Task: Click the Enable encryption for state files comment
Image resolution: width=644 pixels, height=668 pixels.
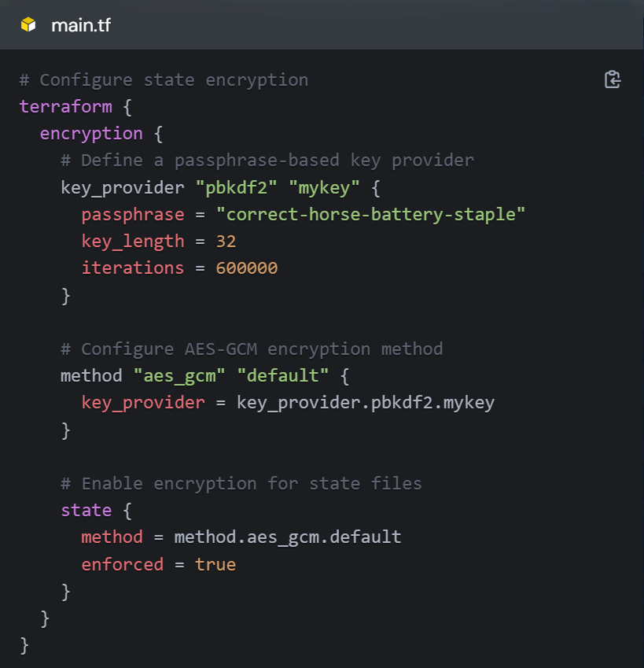Action: [242, 483]
